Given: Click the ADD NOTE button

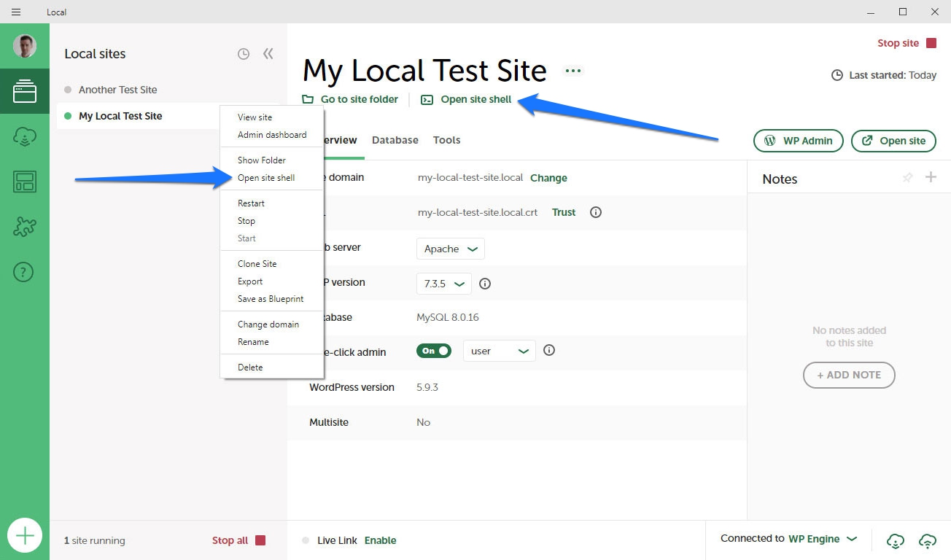Looking at the screenshot, I should [849, 375].
